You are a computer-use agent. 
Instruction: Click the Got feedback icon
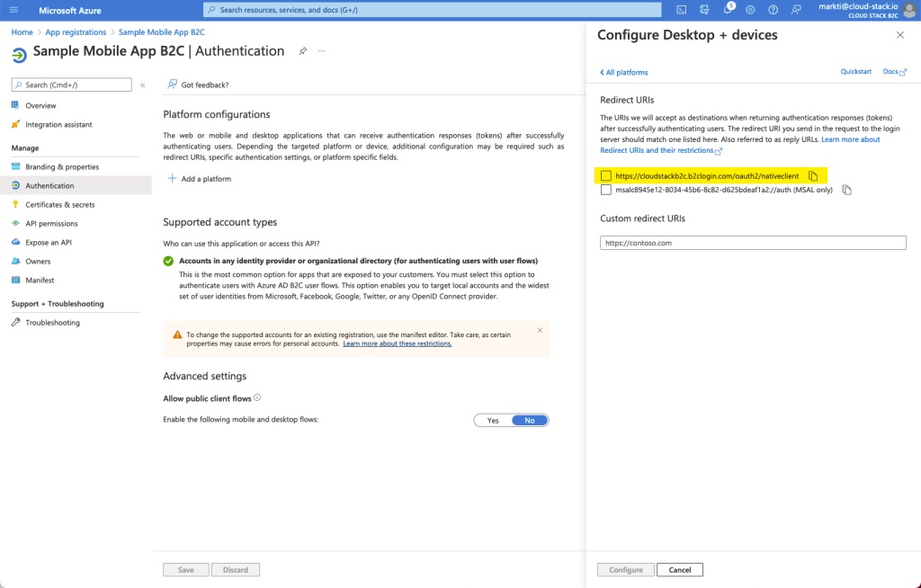(x=172, y=85)
